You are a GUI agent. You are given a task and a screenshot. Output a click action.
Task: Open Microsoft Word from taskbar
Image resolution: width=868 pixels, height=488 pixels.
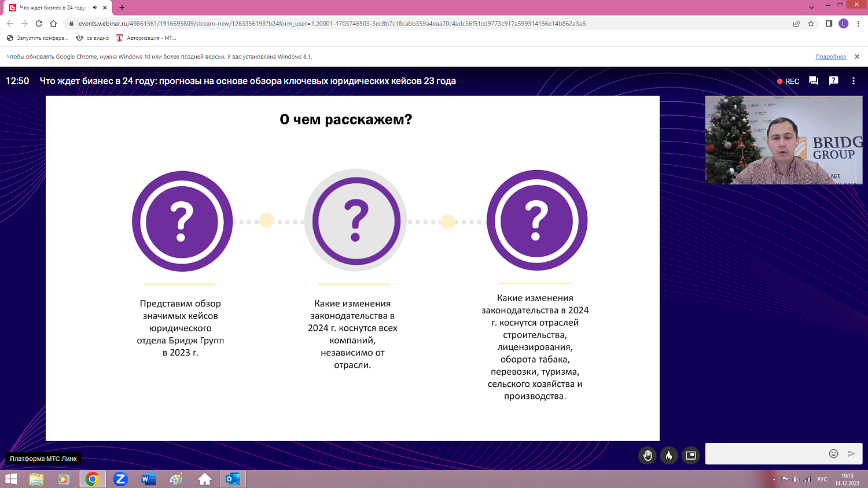point(149,479)
